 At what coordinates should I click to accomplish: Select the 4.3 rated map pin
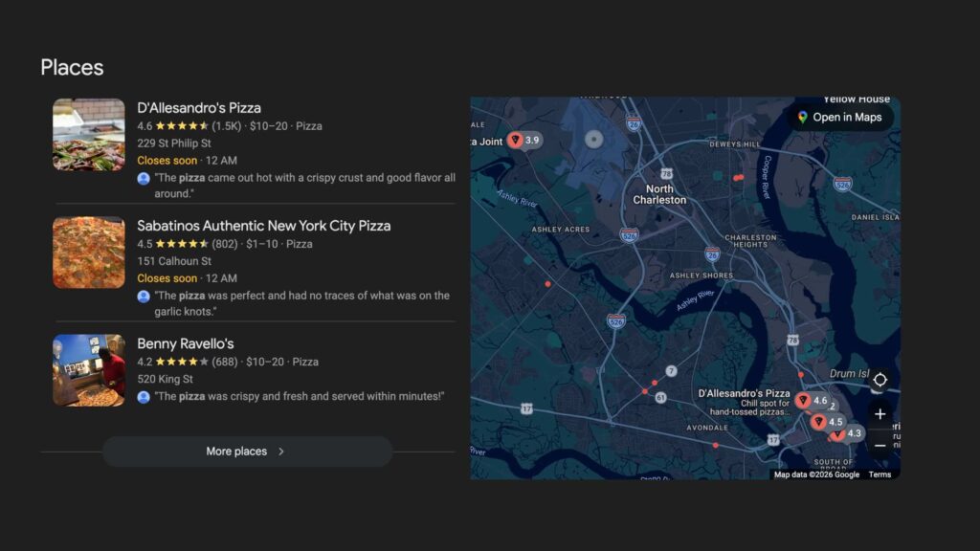836,435
